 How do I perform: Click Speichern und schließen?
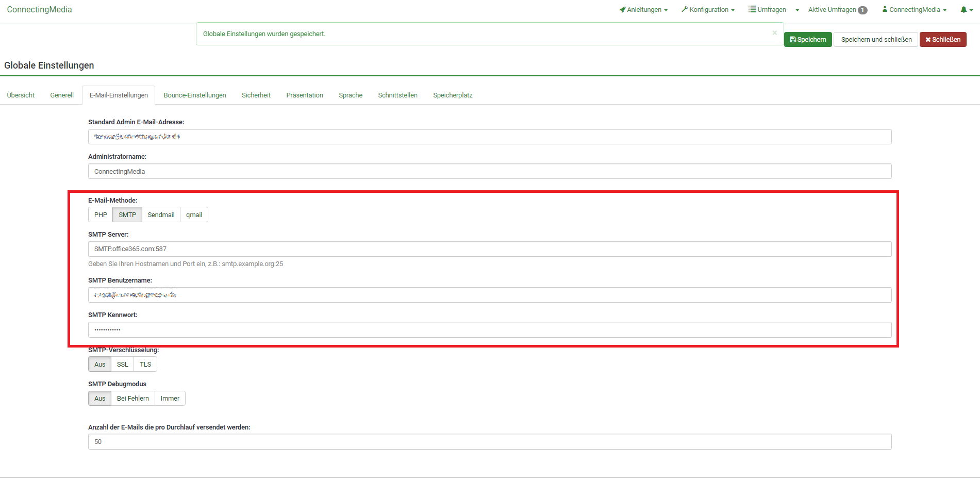[x=876, y=40]
